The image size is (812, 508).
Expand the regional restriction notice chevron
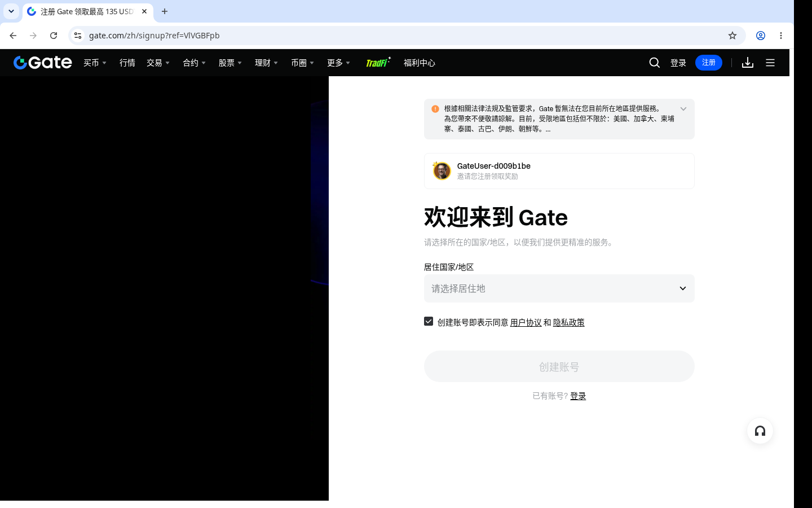683,109
